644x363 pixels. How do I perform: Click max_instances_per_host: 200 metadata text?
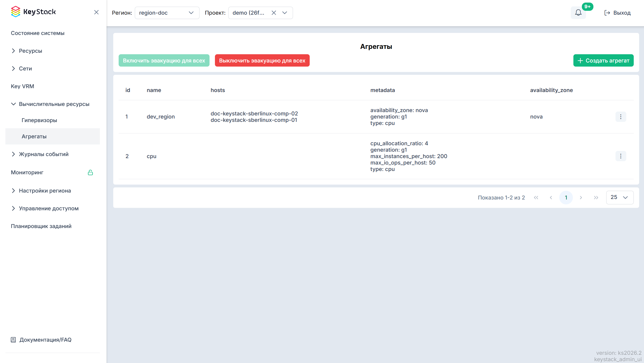[x=409, y=156]
